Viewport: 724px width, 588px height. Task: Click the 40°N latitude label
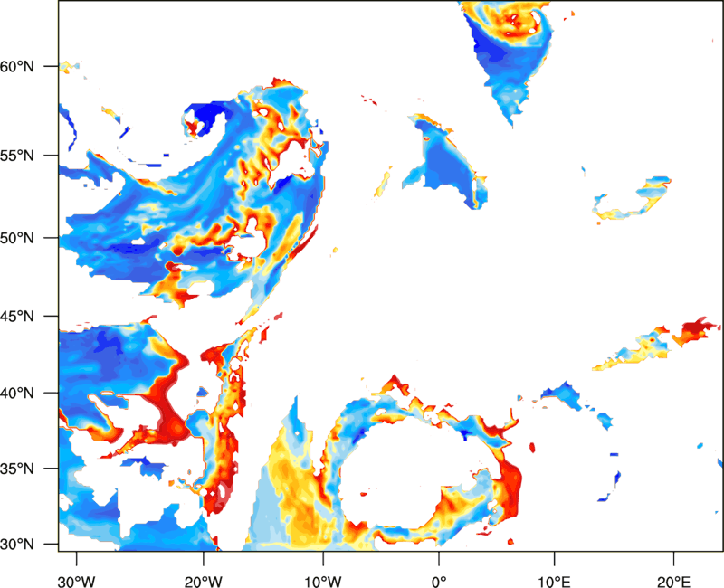17,394
